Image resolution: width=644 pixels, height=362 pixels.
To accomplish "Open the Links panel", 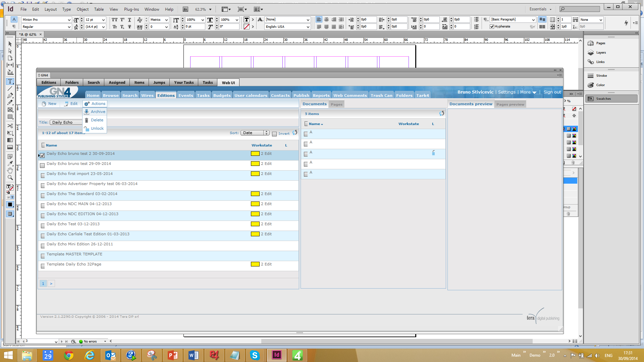I will point(600,62).
